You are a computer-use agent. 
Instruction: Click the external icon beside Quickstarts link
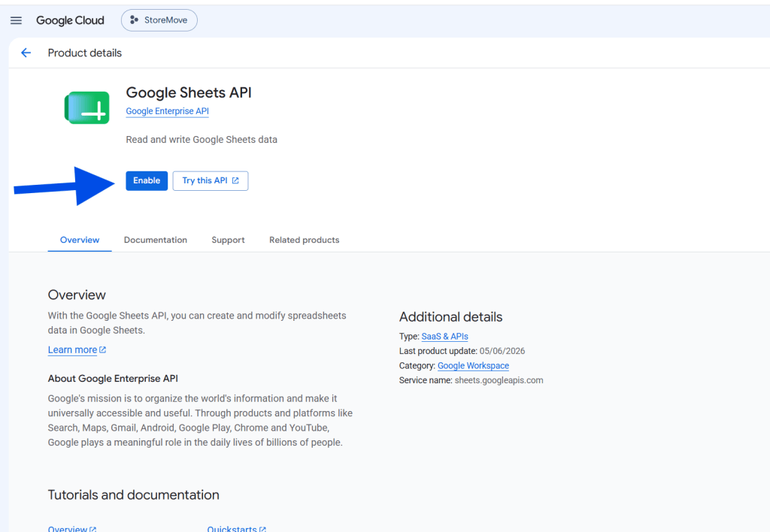click(x=262, y=529)
